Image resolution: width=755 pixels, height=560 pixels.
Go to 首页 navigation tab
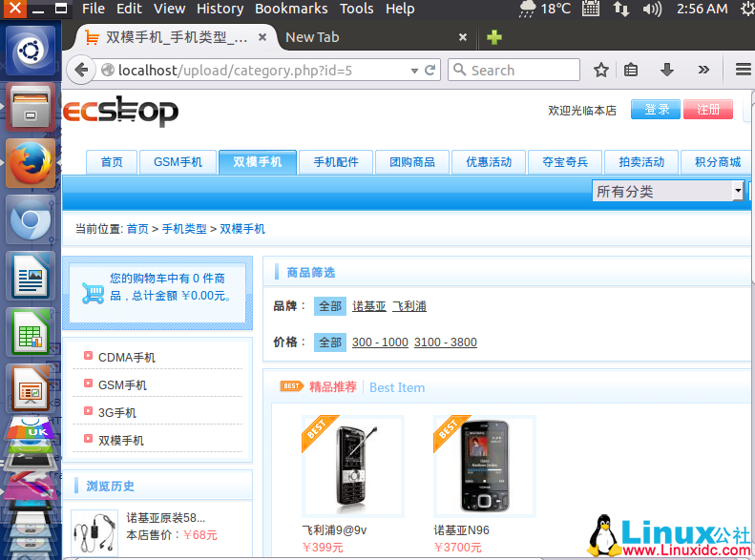coord(112,162)
